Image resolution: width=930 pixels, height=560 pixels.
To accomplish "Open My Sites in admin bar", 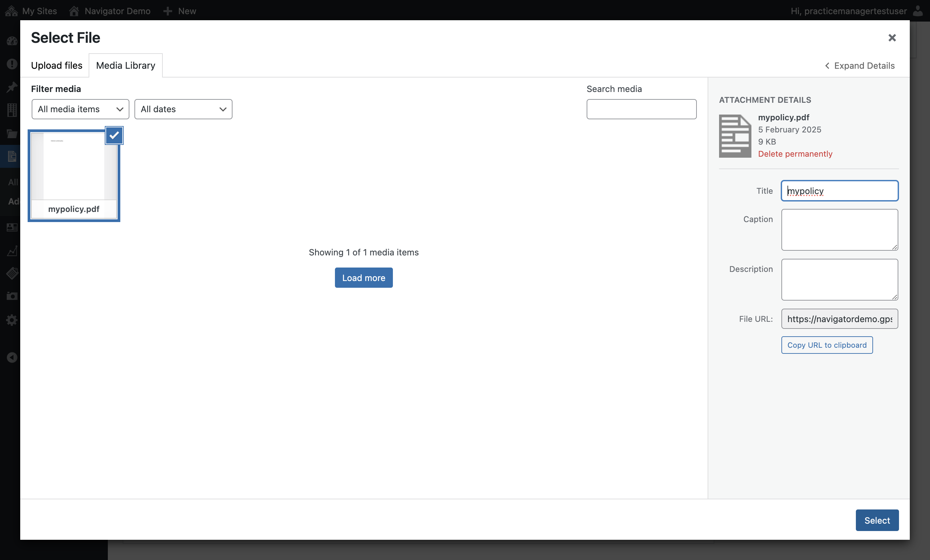I will tap(31, 11).
